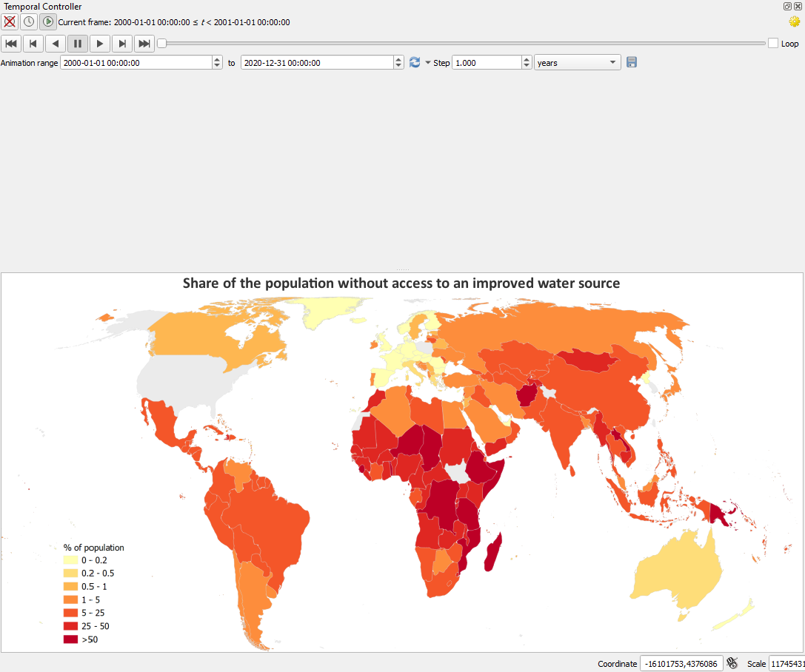Play the animation forward
The width and height of the screenshot is (805, 672).
[x=100, y=43]
